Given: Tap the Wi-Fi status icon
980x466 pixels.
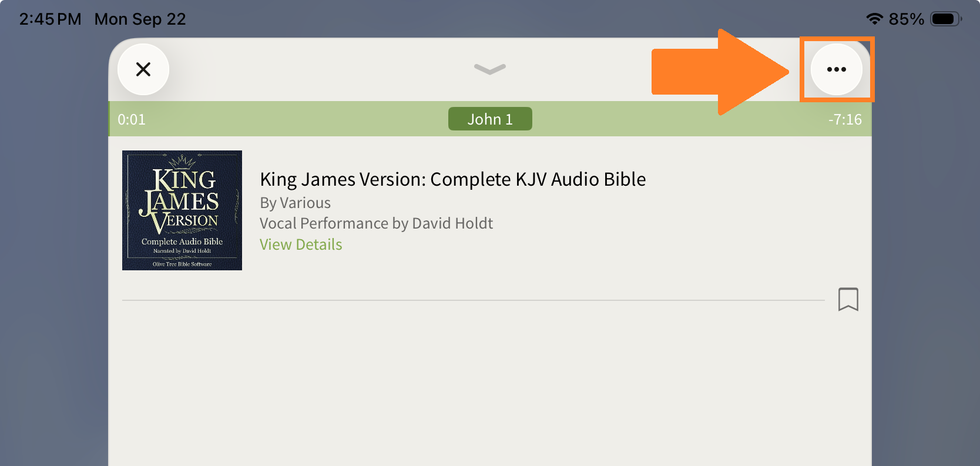Looking at the screenshot, I should point(874,19).
